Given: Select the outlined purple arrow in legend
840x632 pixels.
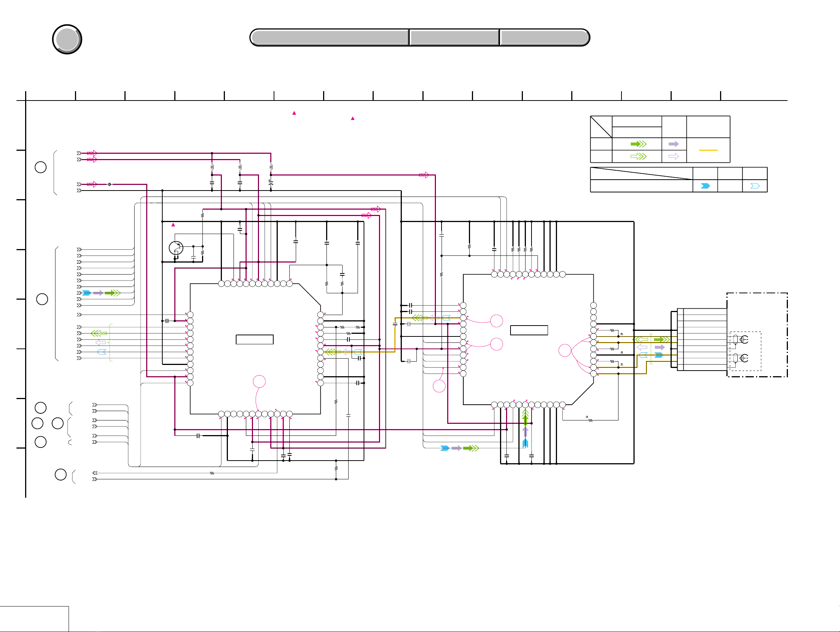Looking at the screenshot, I should coord(674,156).
